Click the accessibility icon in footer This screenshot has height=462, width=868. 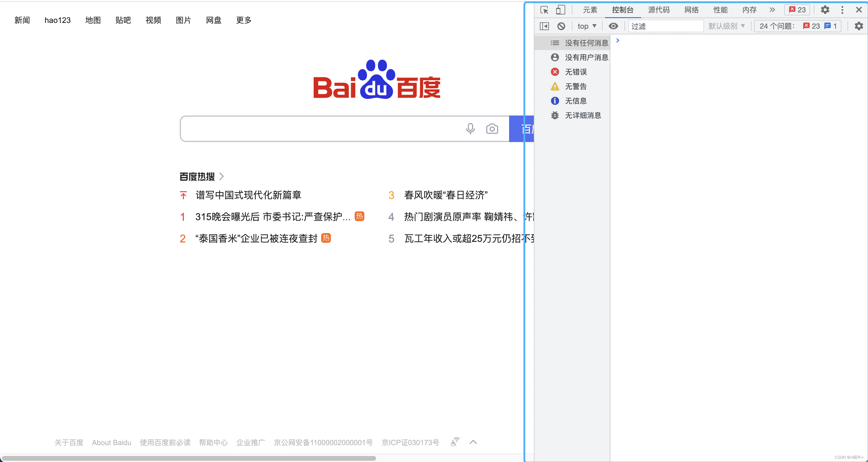[455, 442]
